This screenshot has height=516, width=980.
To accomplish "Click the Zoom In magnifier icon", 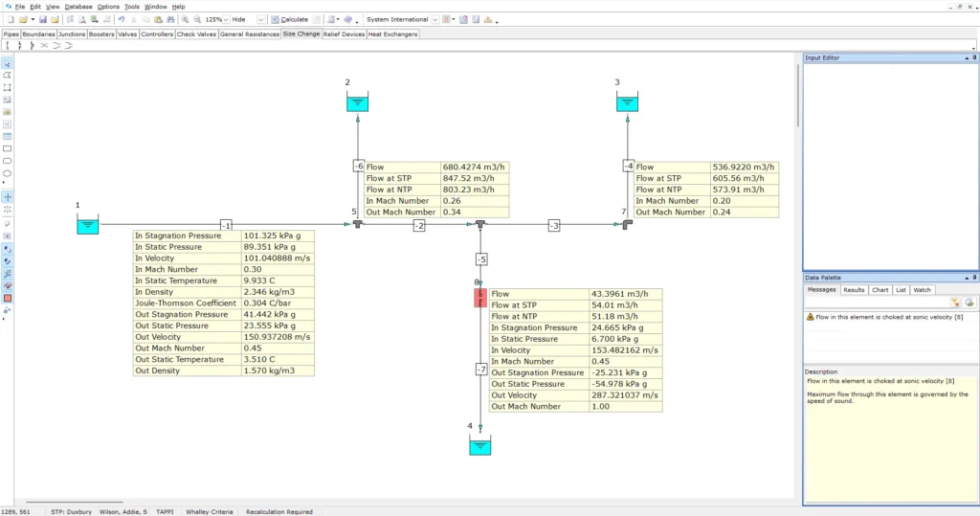I will tap(185, 19).
